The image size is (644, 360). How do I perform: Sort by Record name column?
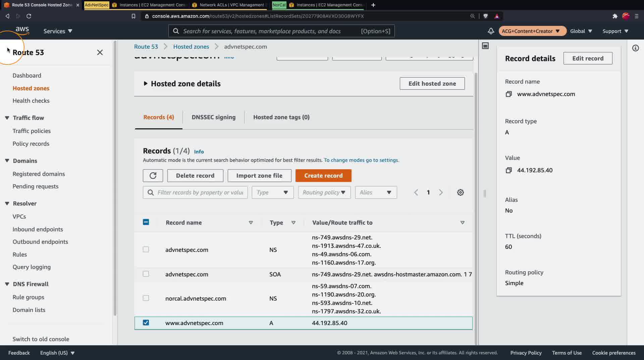click(x=251, y=223)
